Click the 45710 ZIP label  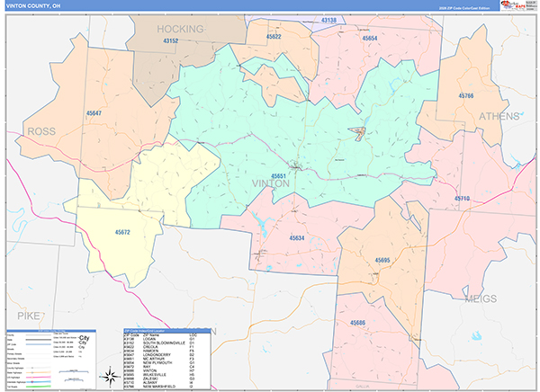click(x=462, y=199)
